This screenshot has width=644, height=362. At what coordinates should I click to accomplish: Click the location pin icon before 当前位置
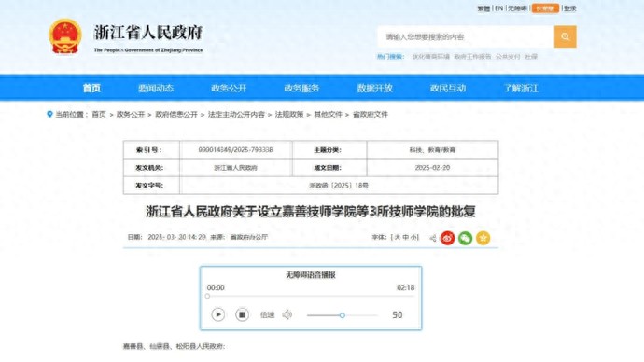pos(49,114)
